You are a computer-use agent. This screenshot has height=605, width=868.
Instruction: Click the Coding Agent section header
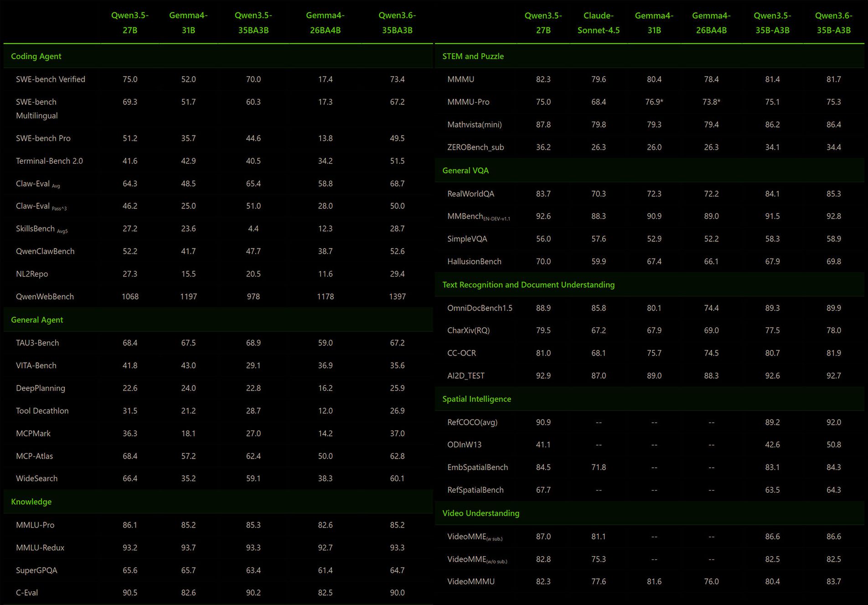[36, 56]
